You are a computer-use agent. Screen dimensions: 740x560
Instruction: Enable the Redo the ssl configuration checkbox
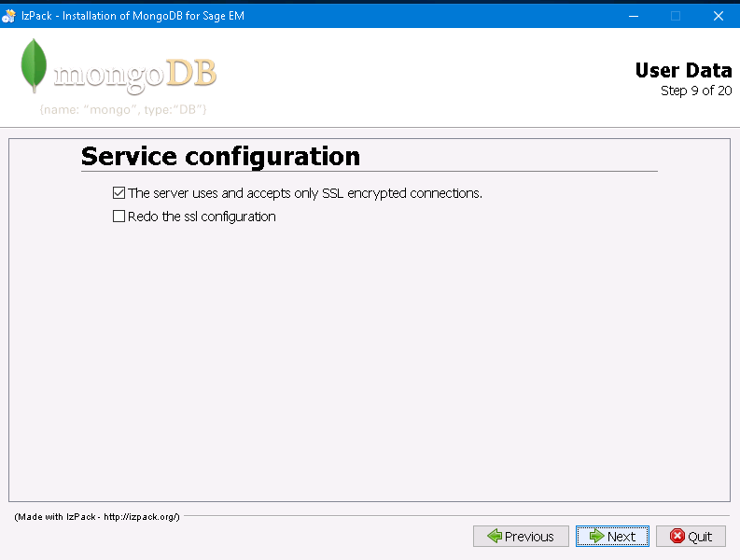(119, 217)
